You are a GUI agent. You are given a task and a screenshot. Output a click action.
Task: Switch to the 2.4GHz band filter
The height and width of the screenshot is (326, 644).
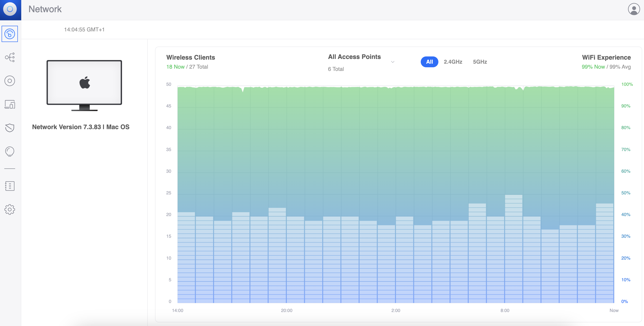click(x=453, y=62)
